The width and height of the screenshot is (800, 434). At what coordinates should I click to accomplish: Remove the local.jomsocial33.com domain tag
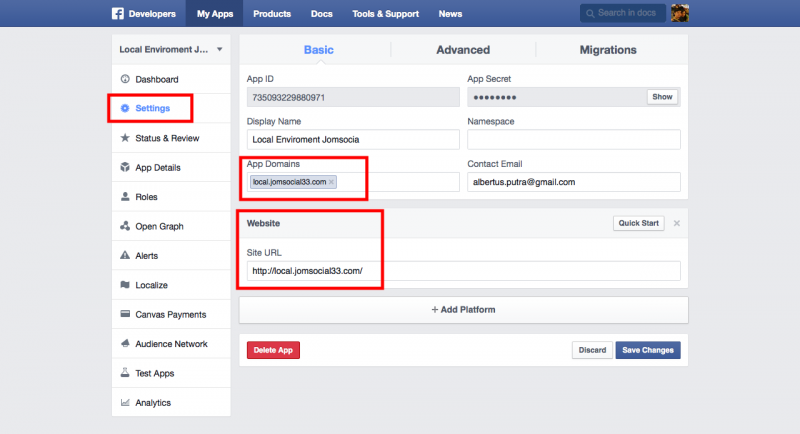tap(331, 182)
